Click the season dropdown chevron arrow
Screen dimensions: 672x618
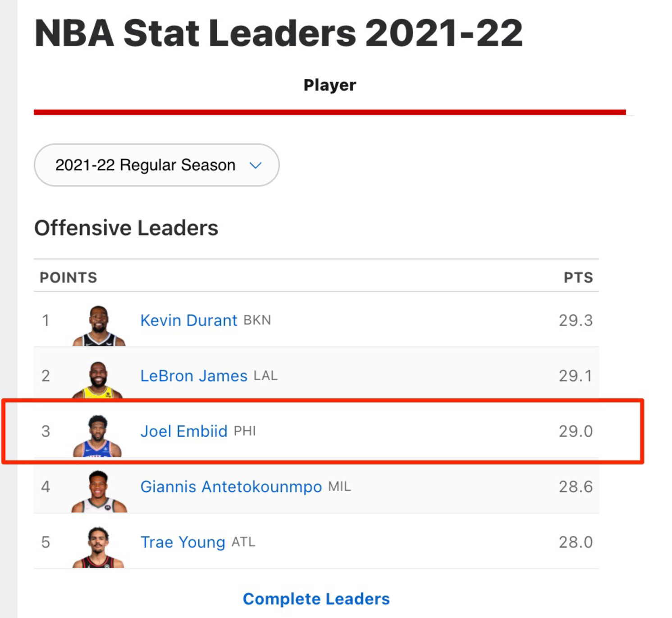256,165
